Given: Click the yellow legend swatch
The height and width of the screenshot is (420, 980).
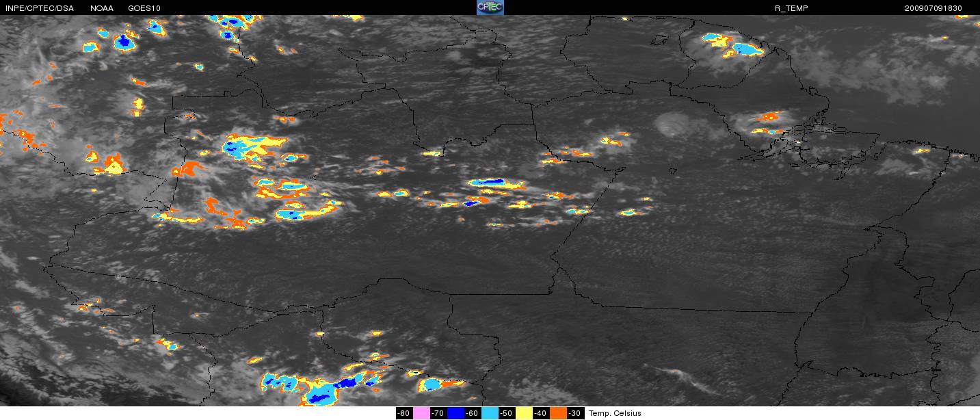Looking at the screenshot, I should (524, 413).
